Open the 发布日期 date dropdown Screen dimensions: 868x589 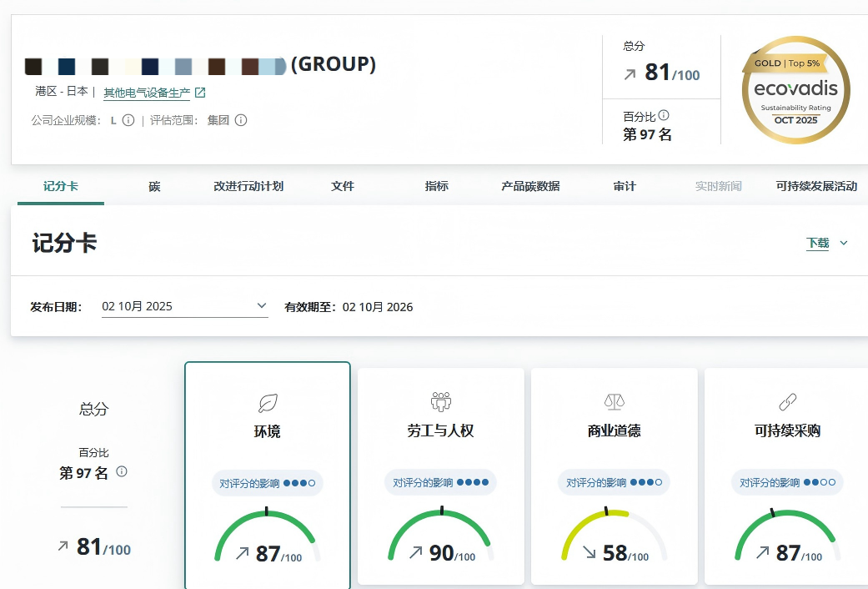(261, 305)
